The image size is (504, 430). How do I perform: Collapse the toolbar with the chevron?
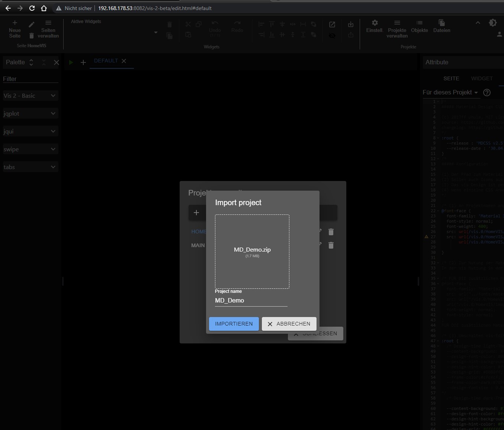pos(478,23)
